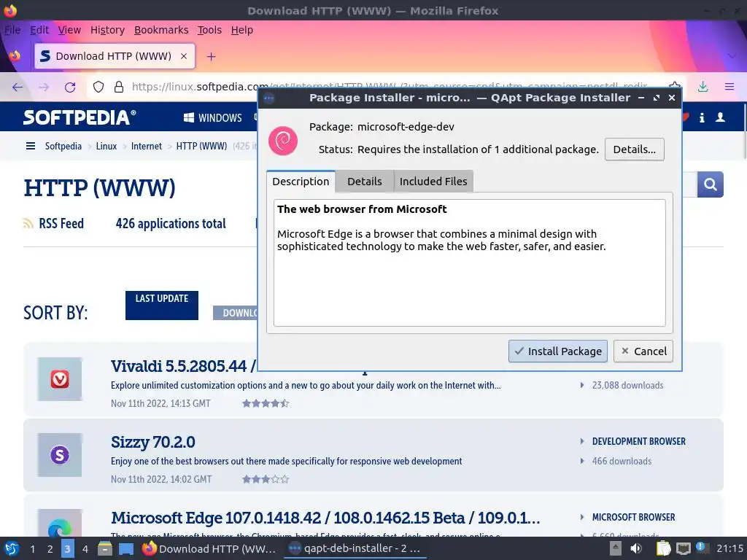Click the Firefox forward arrow

[x=44, y=87]
